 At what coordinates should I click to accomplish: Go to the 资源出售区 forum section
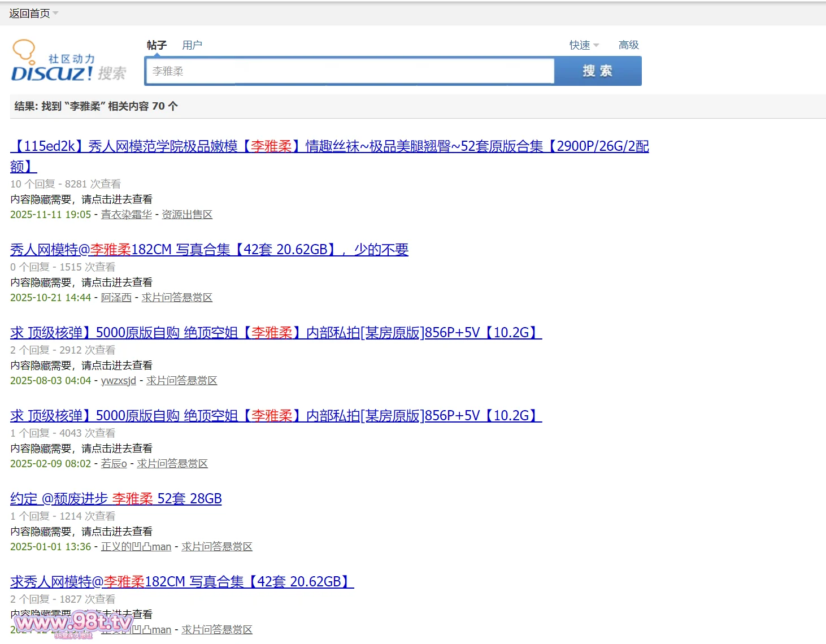tap(187, 215)
